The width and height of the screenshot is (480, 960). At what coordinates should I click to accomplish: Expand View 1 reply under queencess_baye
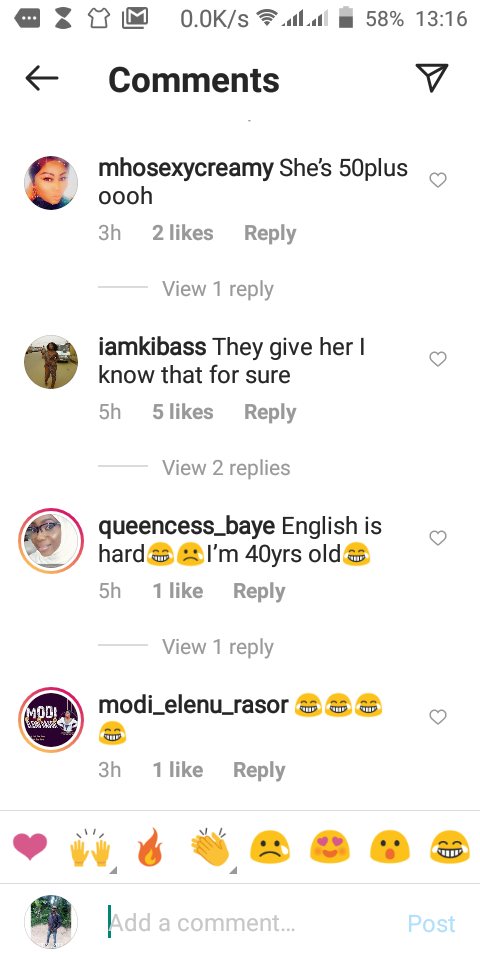217,647
